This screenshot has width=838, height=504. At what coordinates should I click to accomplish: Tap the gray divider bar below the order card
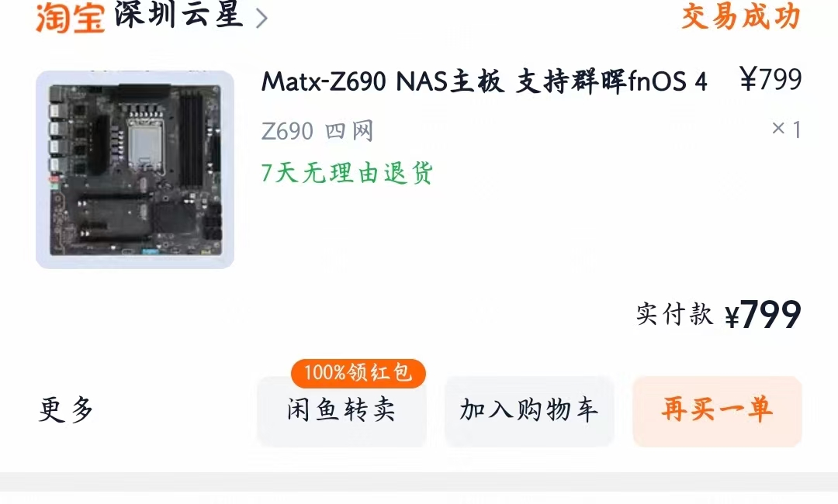coord(419,482)
